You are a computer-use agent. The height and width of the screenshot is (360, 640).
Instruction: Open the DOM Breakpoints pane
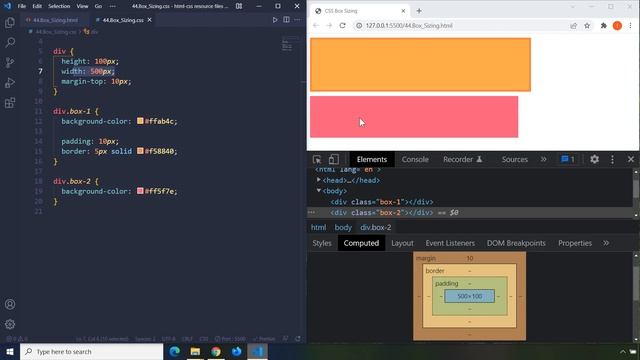pos(516,243)
